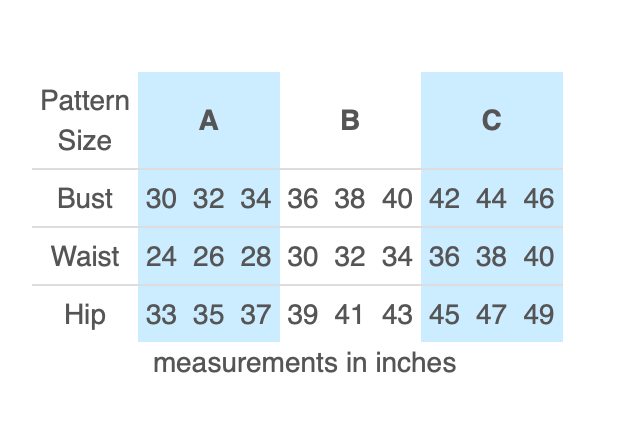
Task: Click the Pattern Size header cell
Action: pos(85,121)
